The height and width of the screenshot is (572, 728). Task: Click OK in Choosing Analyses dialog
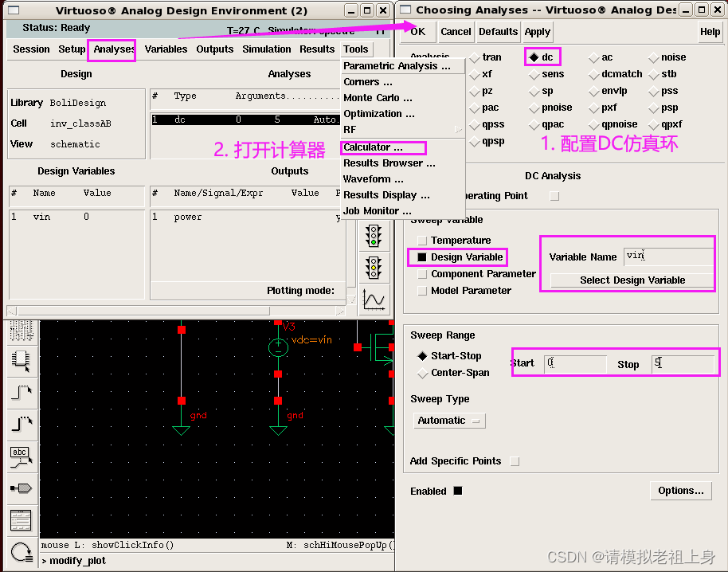[x=417, y=32]
